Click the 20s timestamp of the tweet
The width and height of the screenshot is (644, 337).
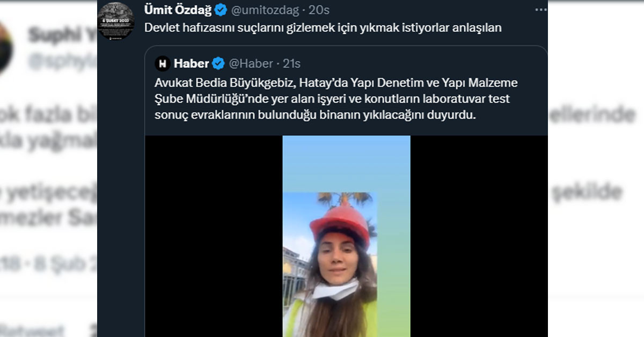click(319, 10)
